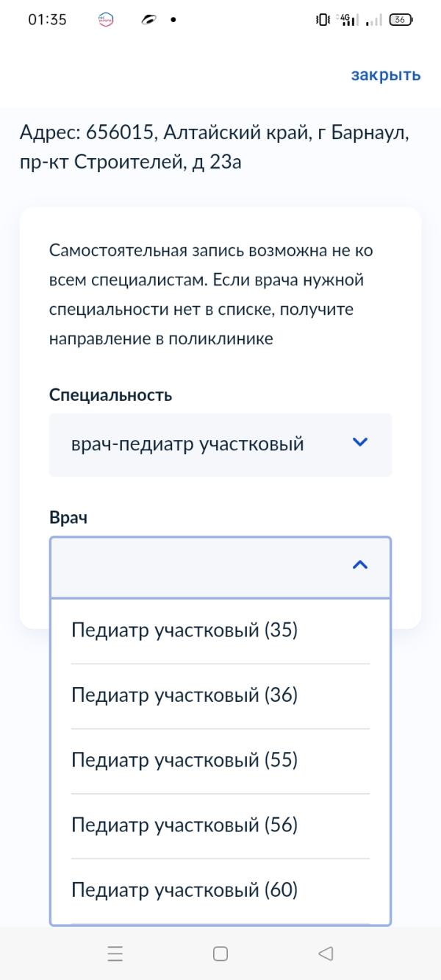Tap the battery indicator in status bar

click(x=401, y=20)
